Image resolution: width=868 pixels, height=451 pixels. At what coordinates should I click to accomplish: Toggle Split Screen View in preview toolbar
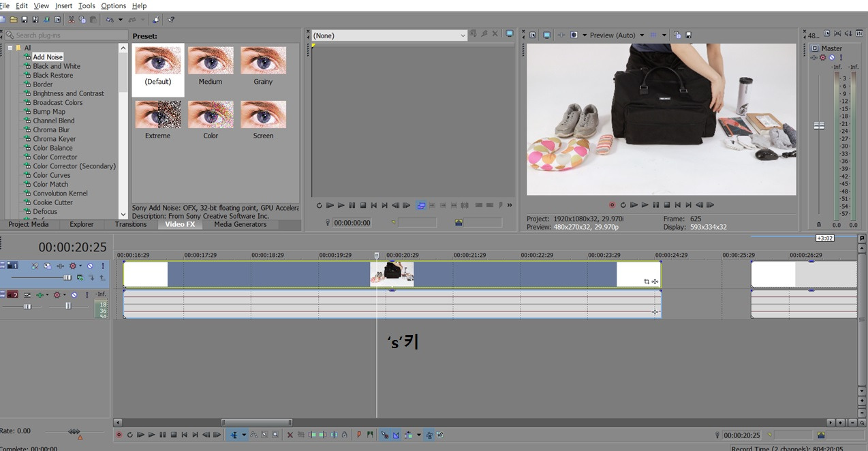point(574,35)
